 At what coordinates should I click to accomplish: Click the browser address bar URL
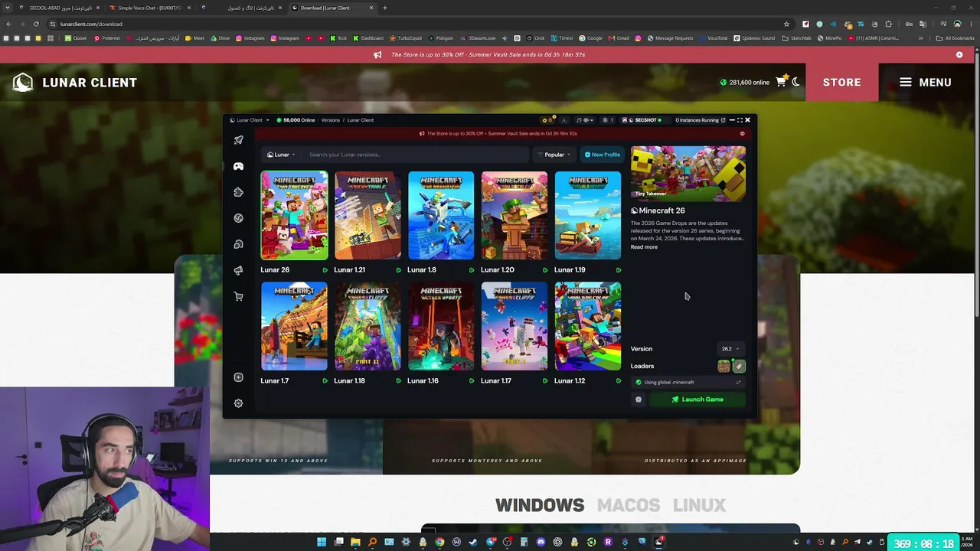[x=91, y=24]
